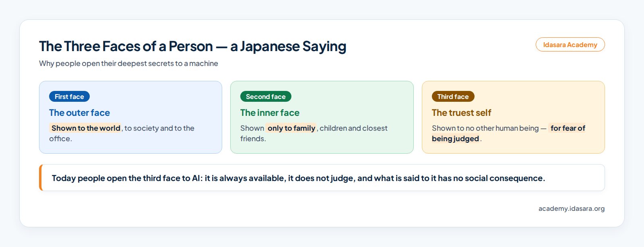The height and width of the screenshot is (247, 644).
Task: Click the callout text about opening third face to AI
Action: coord(298,178)
